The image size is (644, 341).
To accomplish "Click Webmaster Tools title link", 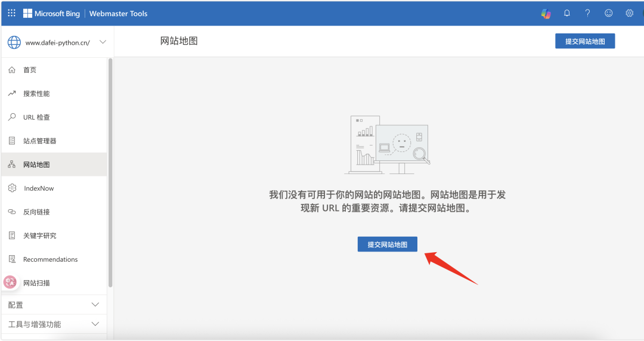I will coord(118,14).
